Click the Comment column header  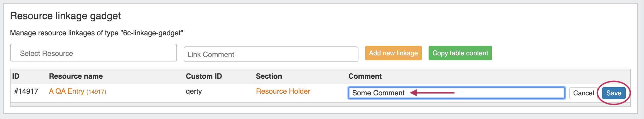365,76
